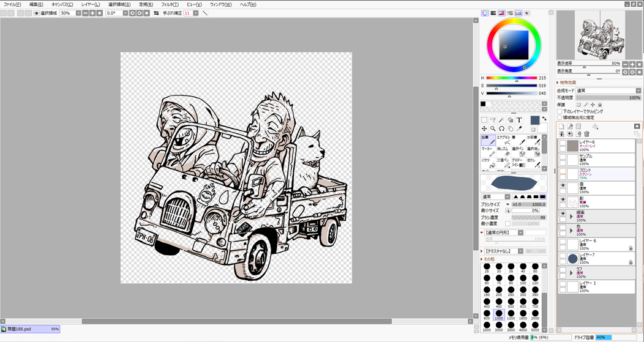The image size is (644, 342).
Task: Swap foreground and background colors
Action: 544,119
